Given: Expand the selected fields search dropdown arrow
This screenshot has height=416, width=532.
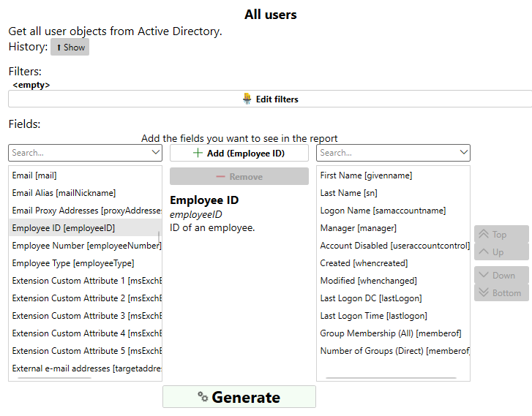Looking at the screenshot, I should [464, 152].
